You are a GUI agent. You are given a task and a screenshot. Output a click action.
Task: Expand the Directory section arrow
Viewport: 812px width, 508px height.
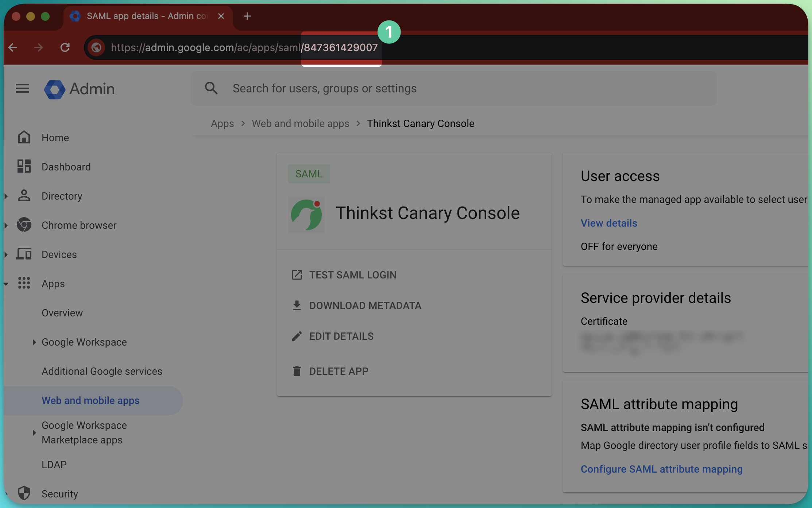[6, 196]
